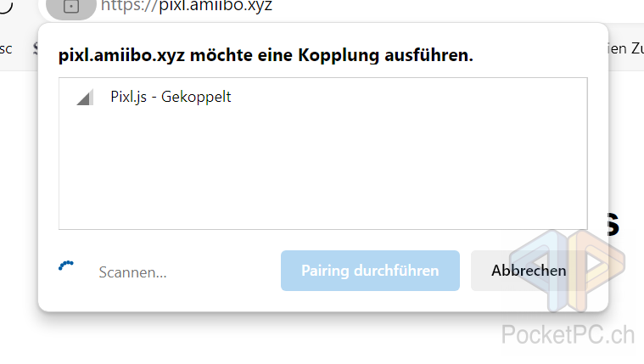Screen dimensions: 644x364
Task: Click the signal strength icon beside Pixl.js
Action: (85, 98)
